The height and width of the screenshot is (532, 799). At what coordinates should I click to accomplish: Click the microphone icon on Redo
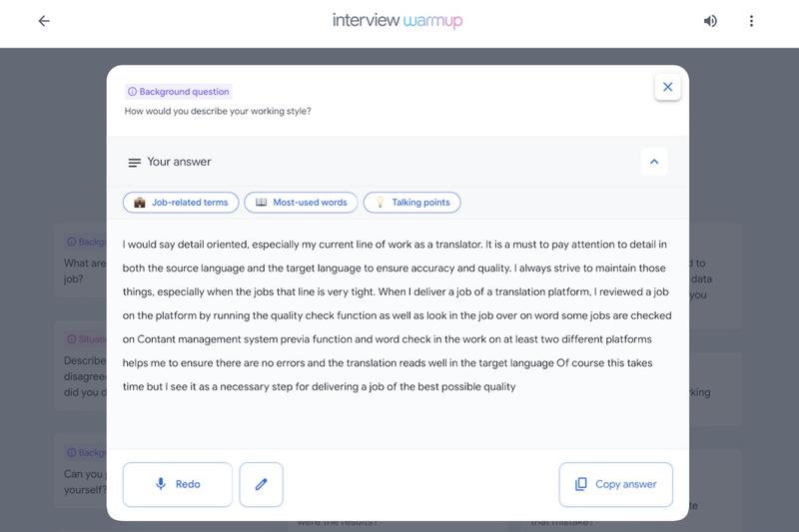161,484
